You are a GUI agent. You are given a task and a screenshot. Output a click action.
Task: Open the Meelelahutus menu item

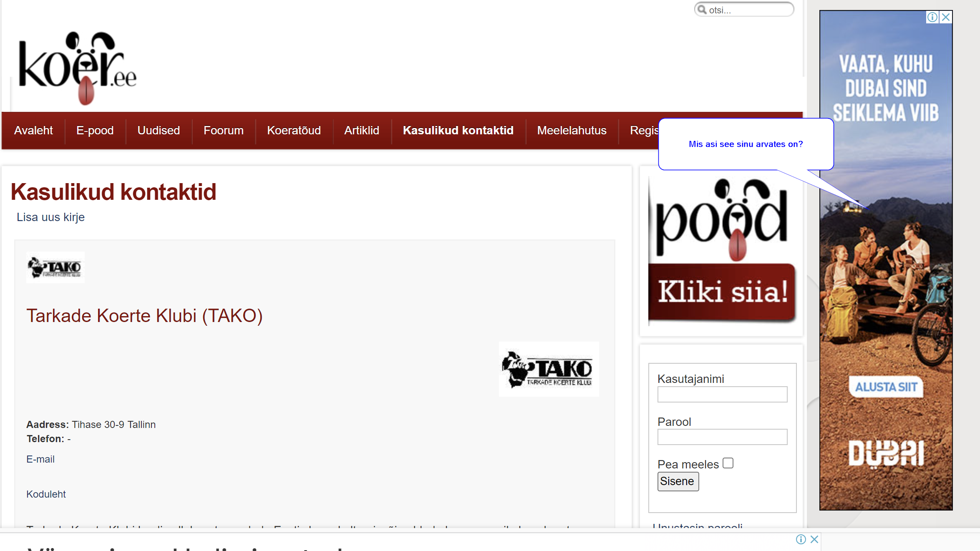click(572, 131)
